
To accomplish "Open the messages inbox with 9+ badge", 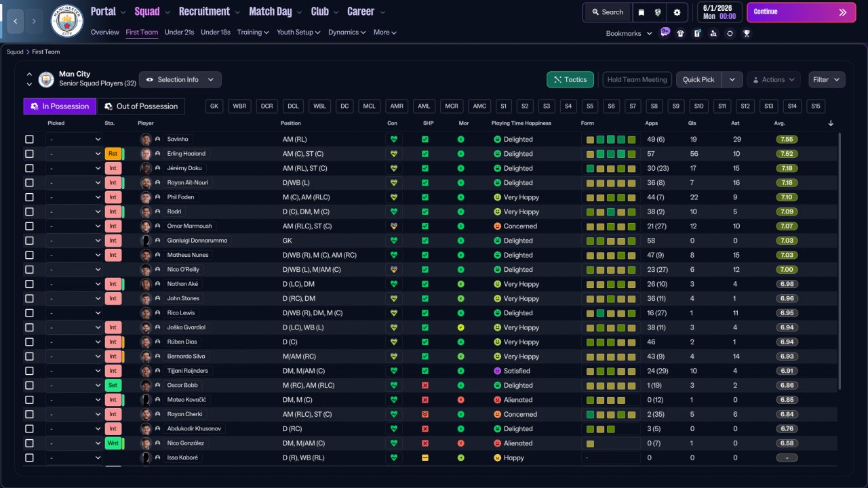I will point(665,33).
